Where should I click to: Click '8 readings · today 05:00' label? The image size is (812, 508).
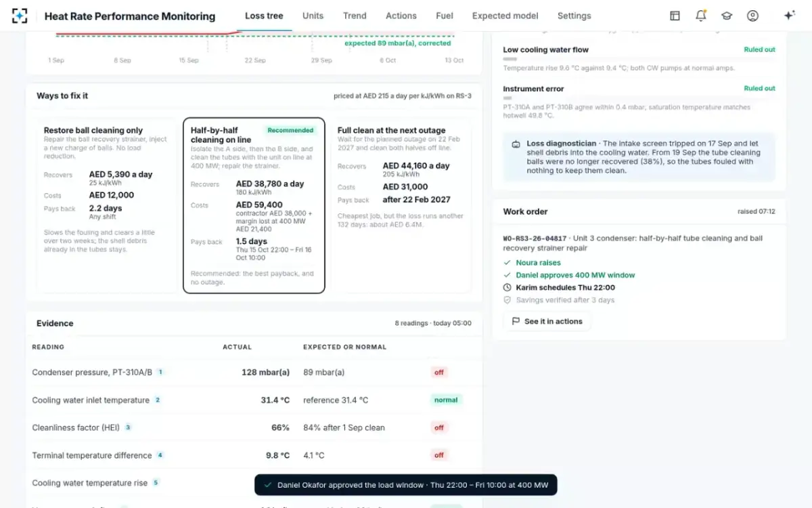(433, 323)
